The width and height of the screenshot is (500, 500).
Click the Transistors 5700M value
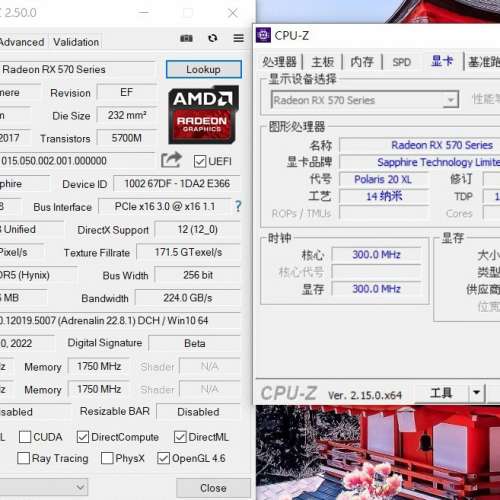pos(127,138)
